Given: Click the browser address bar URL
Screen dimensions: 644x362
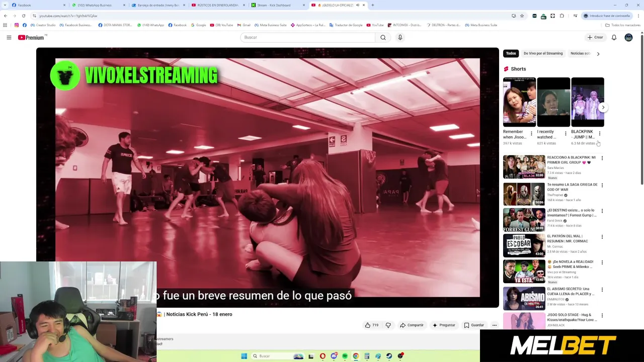Looking at the screenshot, I should (x=68, y=16).
